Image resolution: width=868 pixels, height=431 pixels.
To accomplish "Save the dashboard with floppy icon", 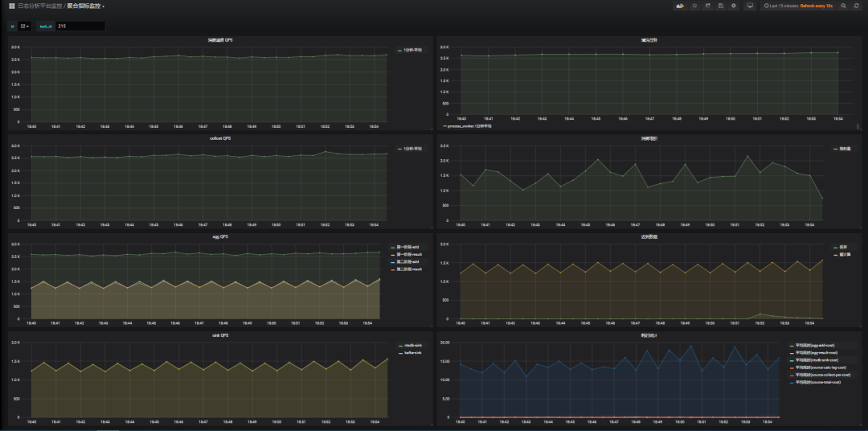I will 721,6.
